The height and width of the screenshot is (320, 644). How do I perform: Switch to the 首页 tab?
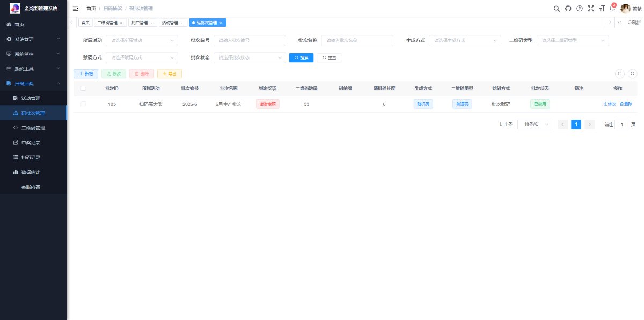(85, 23)
